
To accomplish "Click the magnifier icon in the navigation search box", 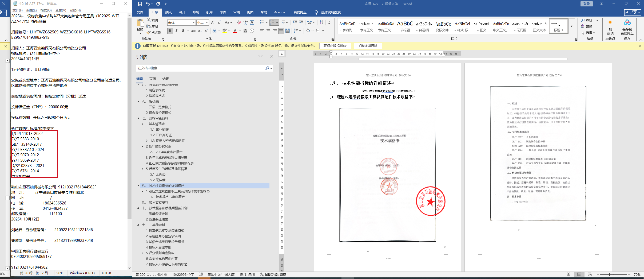I will click(x=267, y=68).
